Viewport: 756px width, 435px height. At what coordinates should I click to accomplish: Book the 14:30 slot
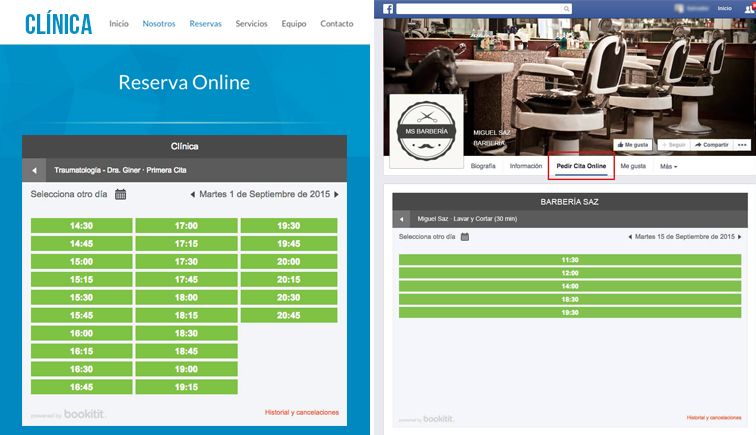[81, 226]
